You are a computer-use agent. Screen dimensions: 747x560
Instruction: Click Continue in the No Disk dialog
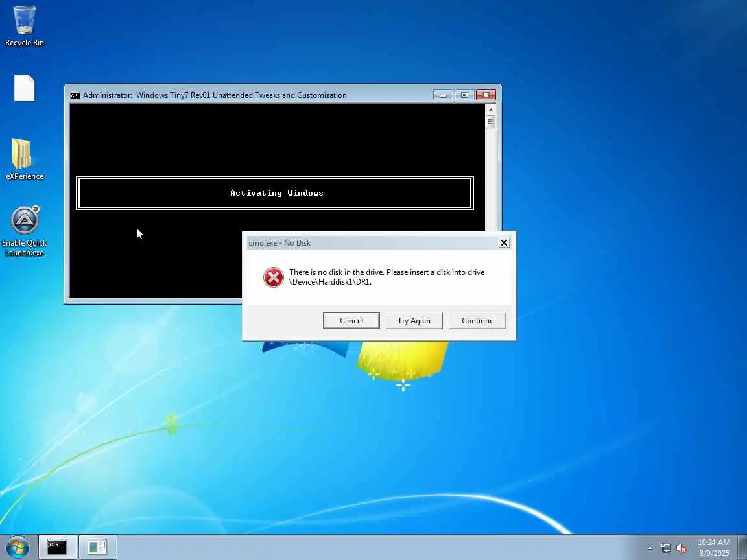tap(477, 320)
